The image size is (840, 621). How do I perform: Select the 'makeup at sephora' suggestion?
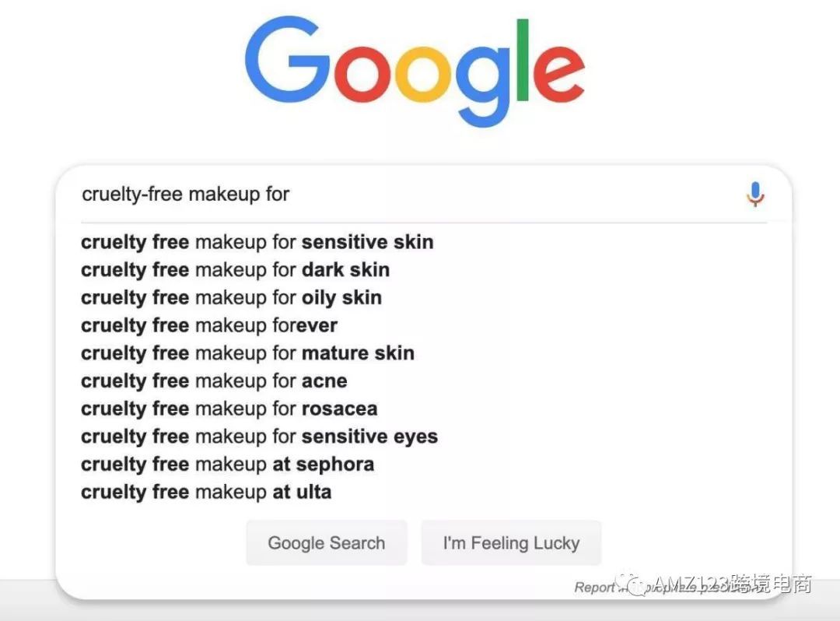227,465
